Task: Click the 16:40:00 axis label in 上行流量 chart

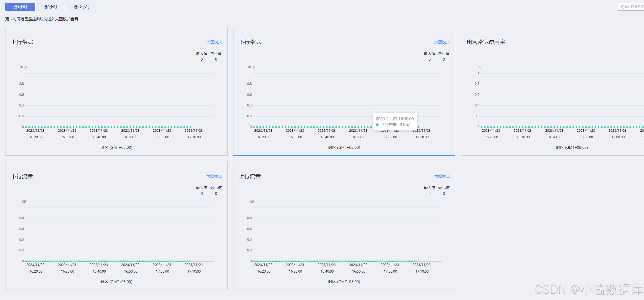Action: tap(327, 271)
